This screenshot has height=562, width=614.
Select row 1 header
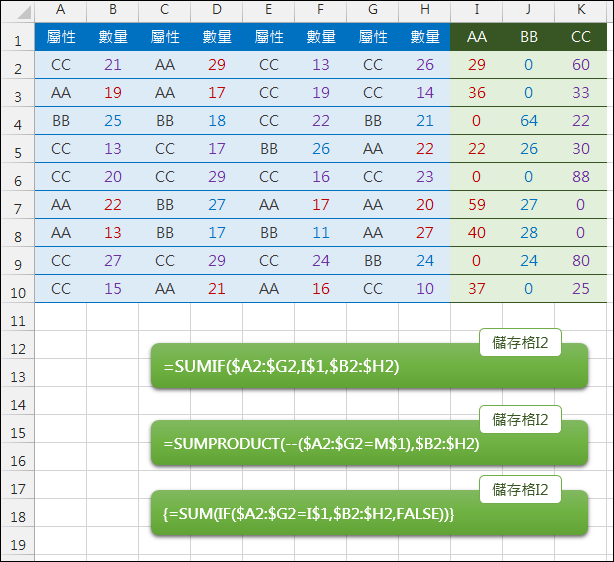[x=18, y=37]
